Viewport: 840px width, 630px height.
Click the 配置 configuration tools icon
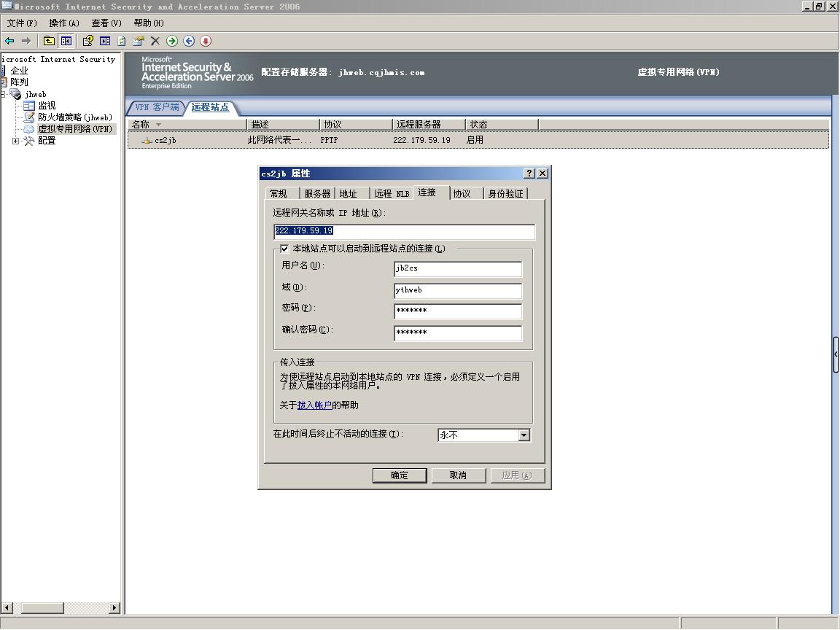(29, 141)
